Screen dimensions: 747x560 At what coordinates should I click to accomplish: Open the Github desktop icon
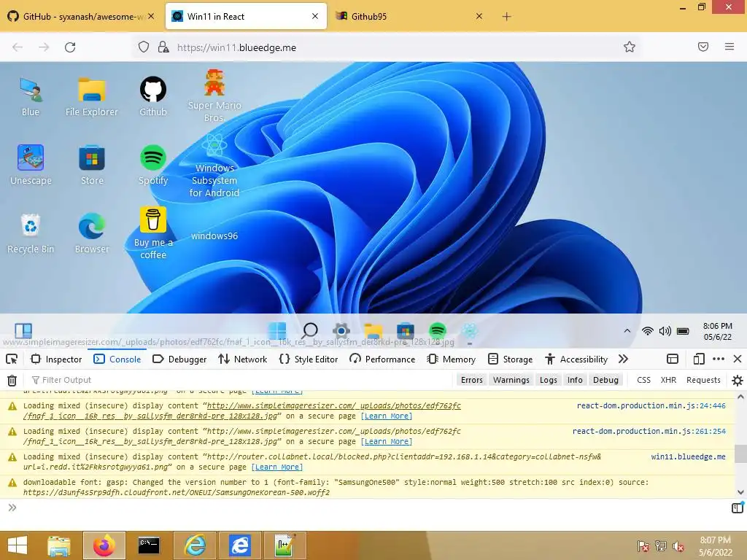click(153, 97)
